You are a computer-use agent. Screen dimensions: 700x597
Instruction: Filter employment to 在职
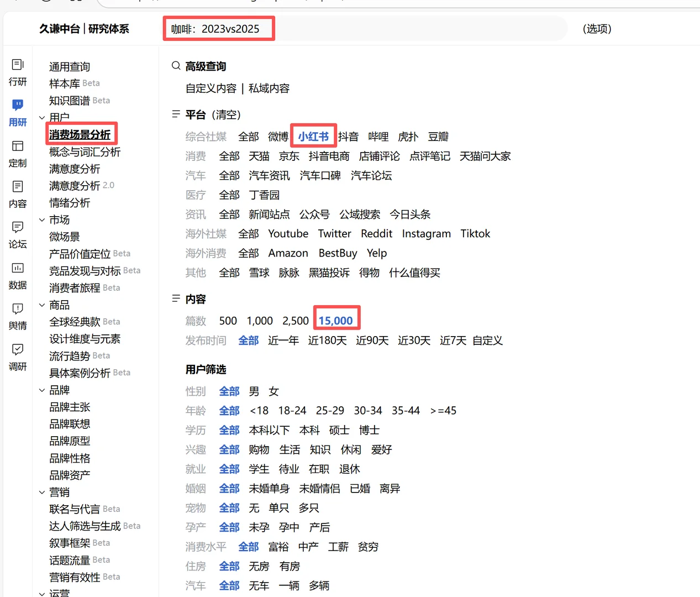(x=319, y=469)
